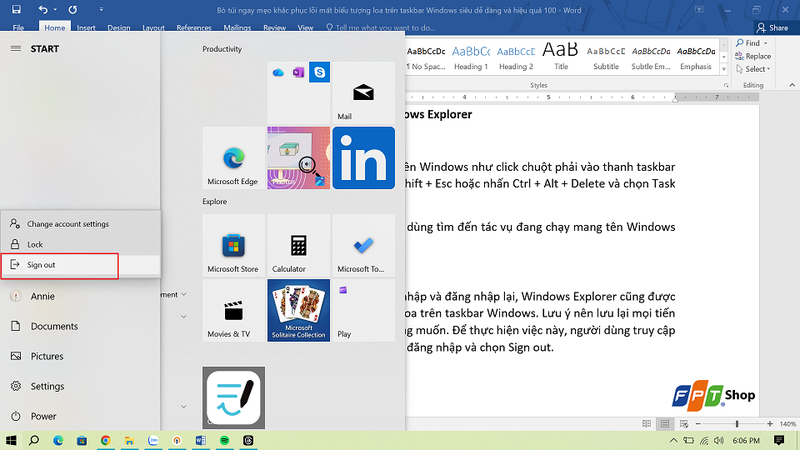Expand the Styles gallery more arrow
This screenshot has width=800, height=450.
723,68
